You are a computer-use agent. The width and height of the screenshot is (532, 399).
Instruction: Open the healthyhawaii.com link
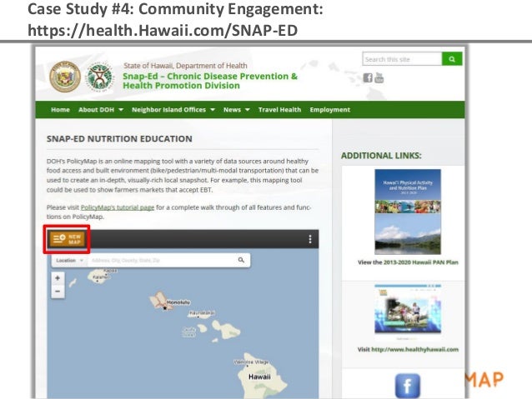coord(414,349)
